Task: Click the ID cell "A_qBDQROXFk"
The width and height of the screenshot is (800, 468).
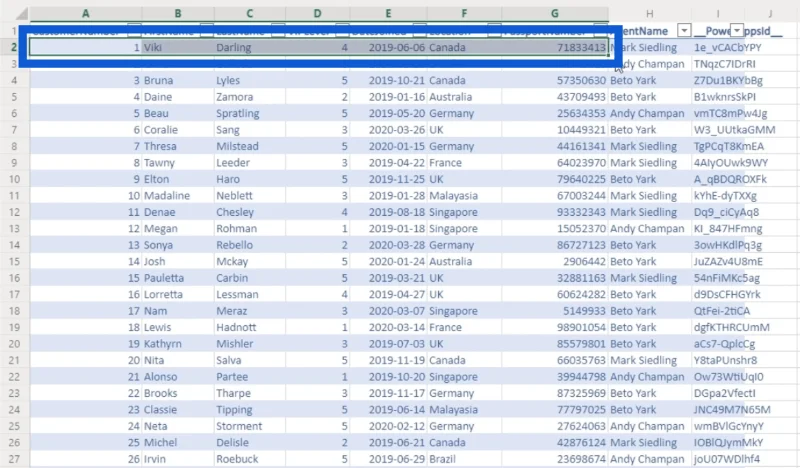Action: tap(730, 179)
